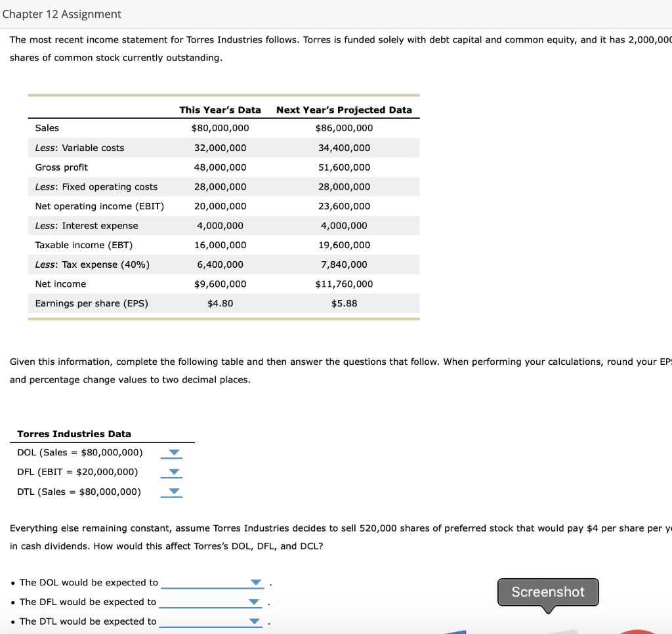The height and width of the screenshot is (634, 672).
Task: Select the This Year's Data column header
Action: 220,110
